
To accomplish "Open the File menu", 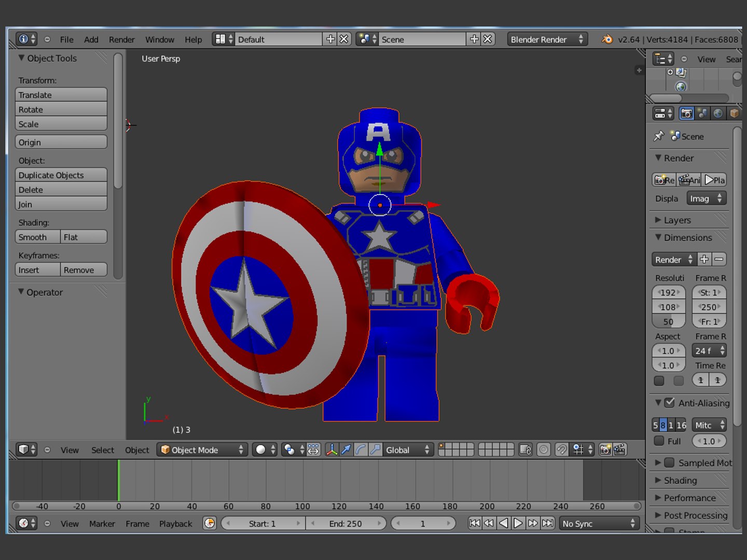I will point(66,39).
